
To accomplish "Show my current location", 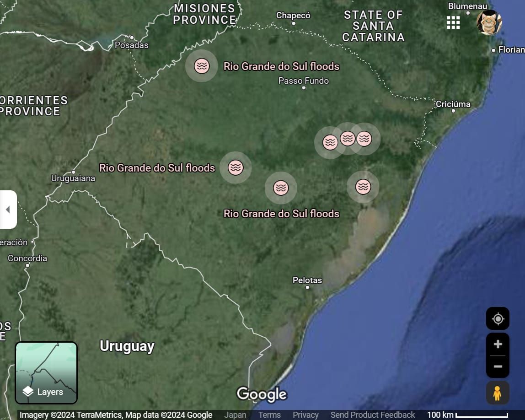I will click(x=498, y=318).
